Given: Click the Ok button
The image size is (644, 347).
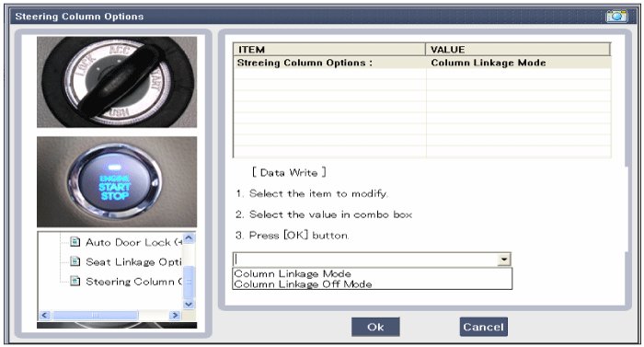Looking at the screenshot, I should 375,327.
